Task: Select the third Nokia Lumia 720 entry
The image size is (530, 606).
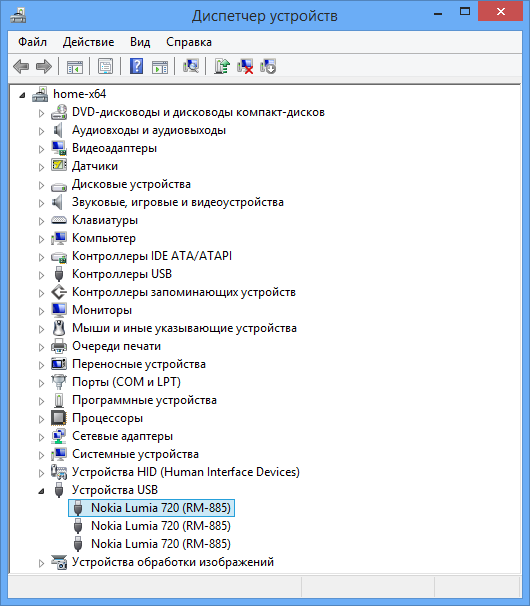Action: coord(161,543)
